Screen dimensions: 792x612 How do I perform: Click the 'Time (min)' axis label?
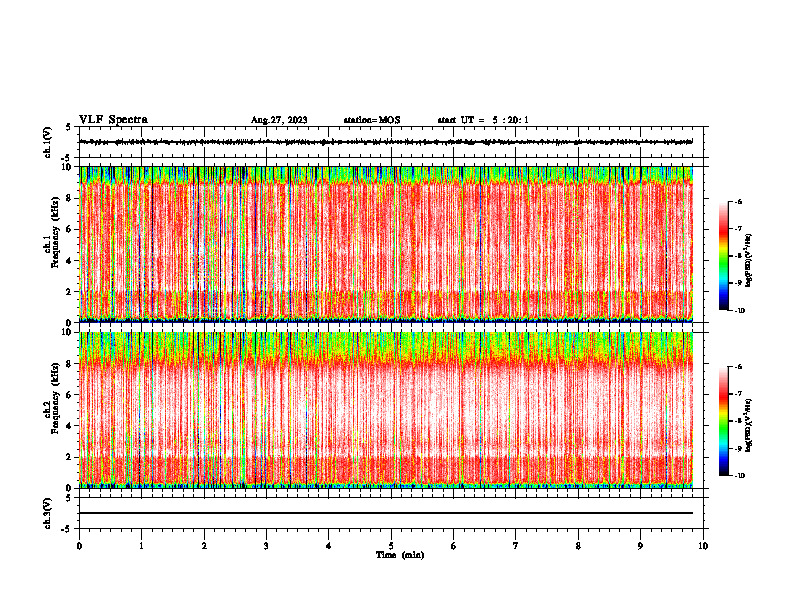click(x=400, y=555)
